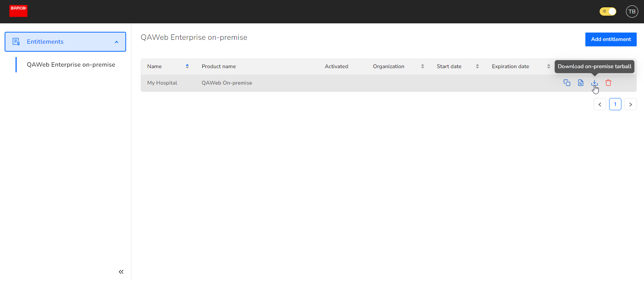Delete the My Hospital entitlement
This screenshot has height=281, width=644.
click(608, 83)
